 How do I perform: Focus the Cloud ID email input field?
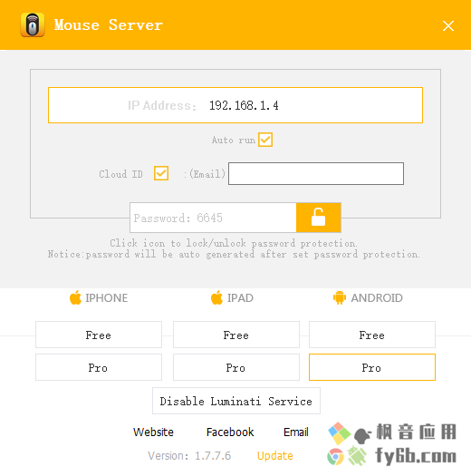click(316, 173)
